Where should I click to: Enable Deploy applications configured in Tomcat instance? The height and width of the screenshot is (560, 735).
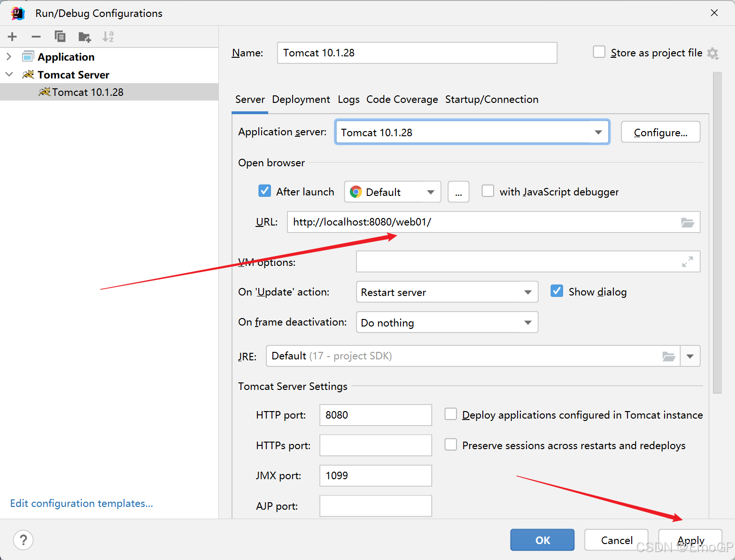coord(451,414)
